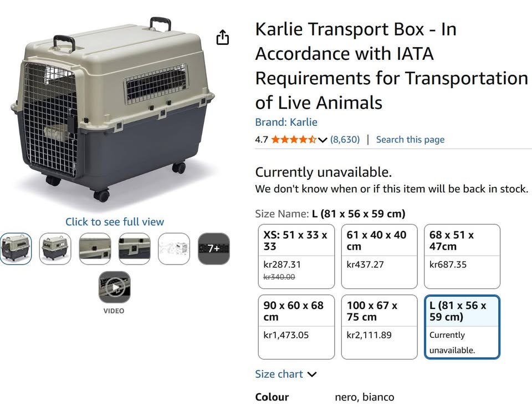Visit the Brand: Karlie store link
This screenshot has height=411, width=532.
pyautogui.click(x=287, y=122)
